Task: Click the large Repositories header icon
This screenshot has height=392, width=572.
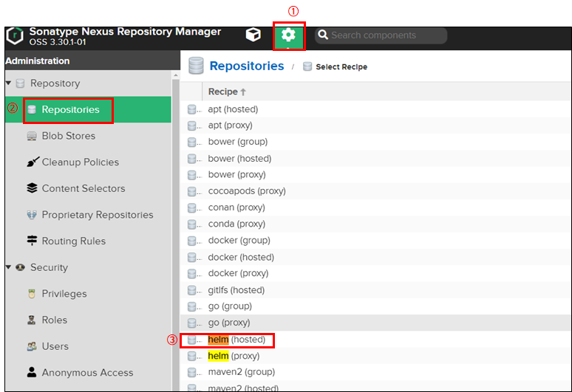Action: (196, 66)
